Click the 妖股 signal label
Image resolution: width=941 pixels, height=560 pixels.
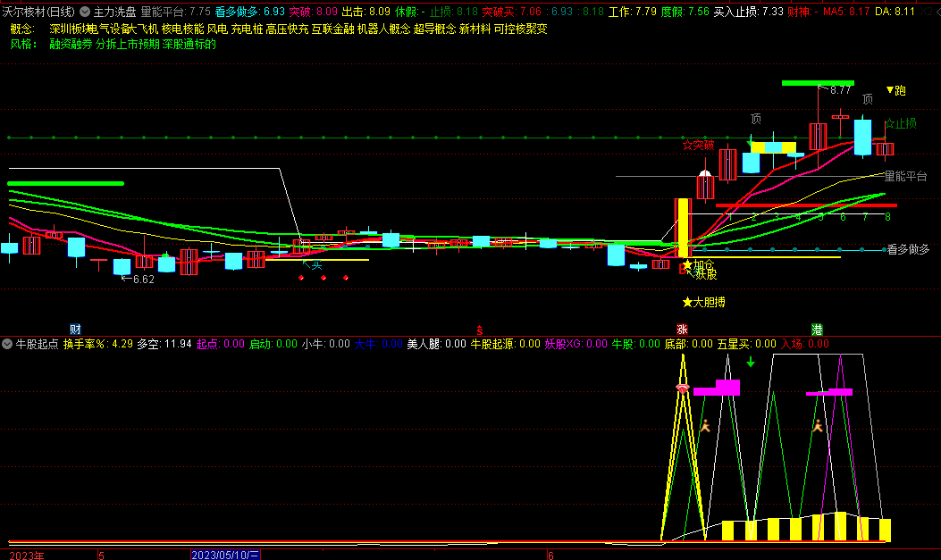(706, 274)
